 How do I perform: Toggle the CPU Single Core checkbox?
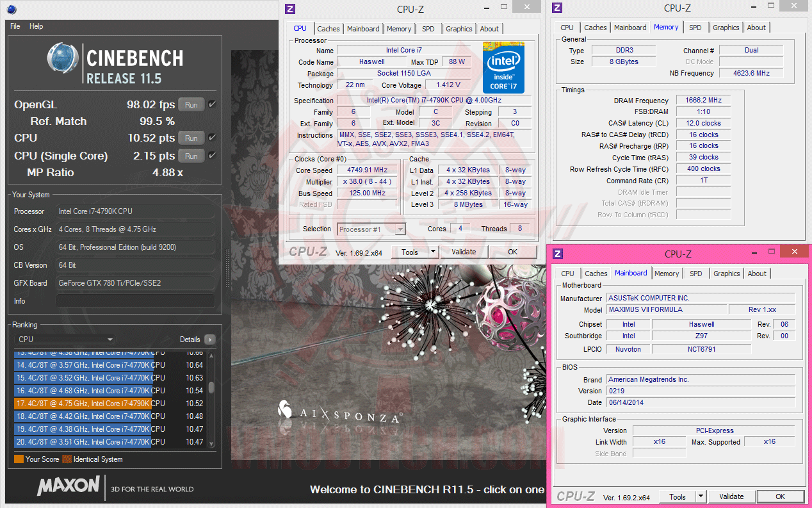pyautogui.click(x=212, y=156)
